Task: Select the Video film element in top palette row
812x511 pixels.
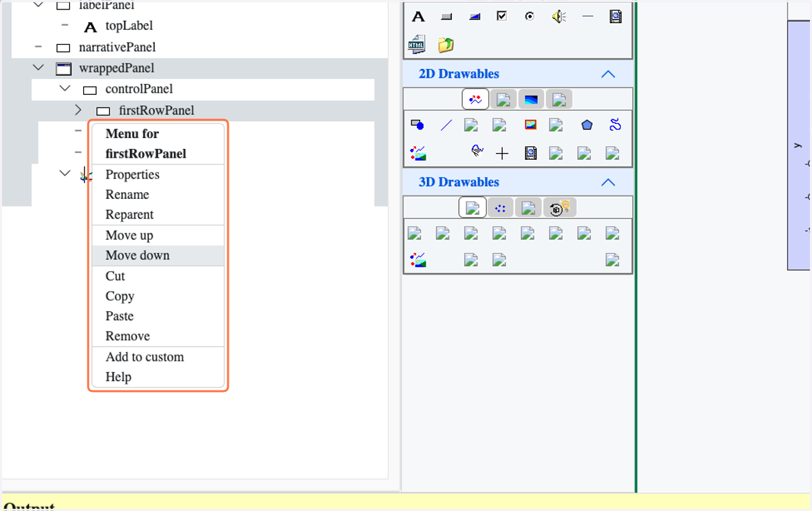Action: coord(615,16)
